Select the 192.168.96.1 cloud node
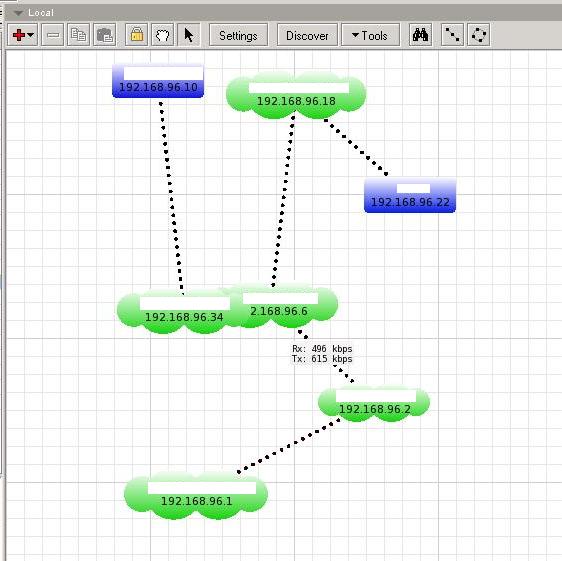Image resolution: width=562 pixels, height=561 pixels. point(196,496)
